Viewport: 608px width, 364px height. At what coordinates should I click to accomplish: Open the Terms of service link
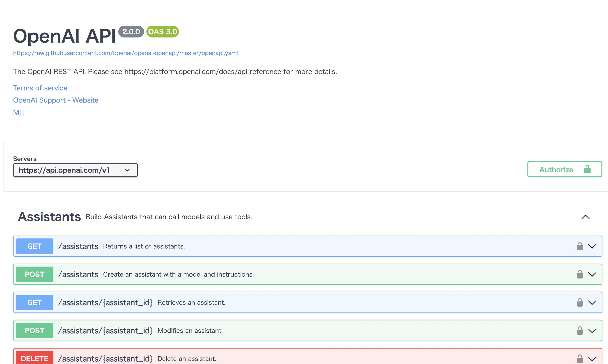tap(40, 88)
